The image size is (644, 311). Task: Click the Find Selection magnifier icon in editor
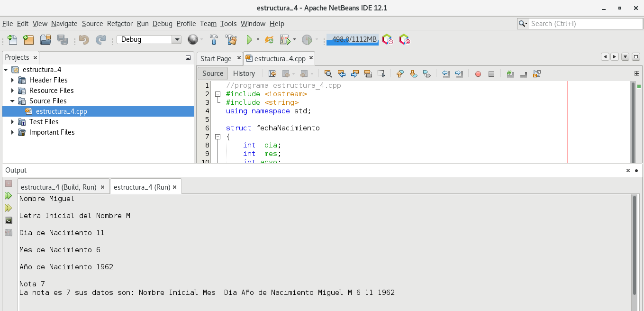click(328, 73)
